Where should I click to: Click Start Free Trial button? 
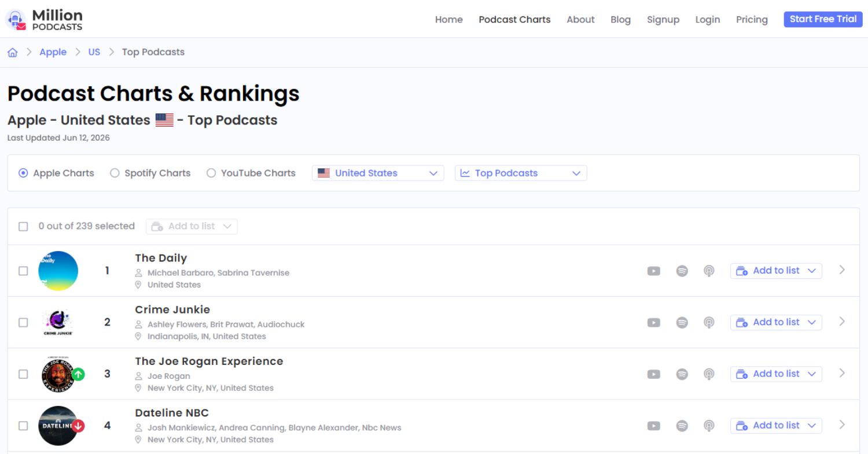pos(823,19)
